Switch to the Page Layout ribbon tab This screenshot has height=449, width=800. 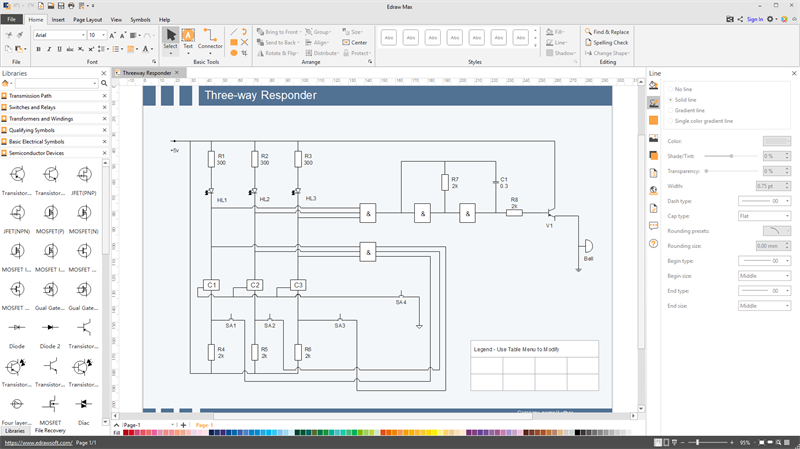[x=87, y=20]
